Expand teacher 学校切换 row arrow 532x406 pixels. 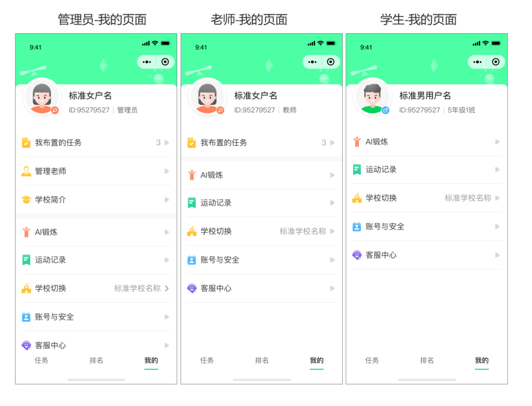333,232
